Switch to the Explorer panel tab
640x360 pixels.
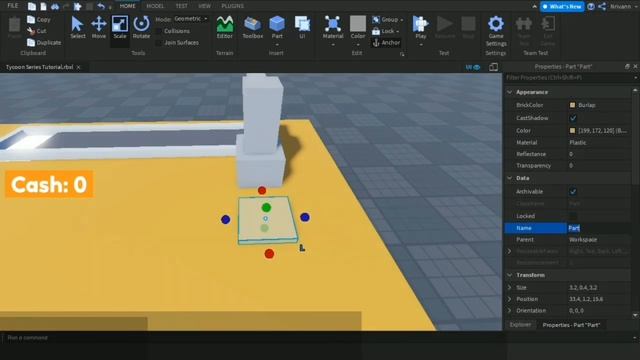click(520, 325)
